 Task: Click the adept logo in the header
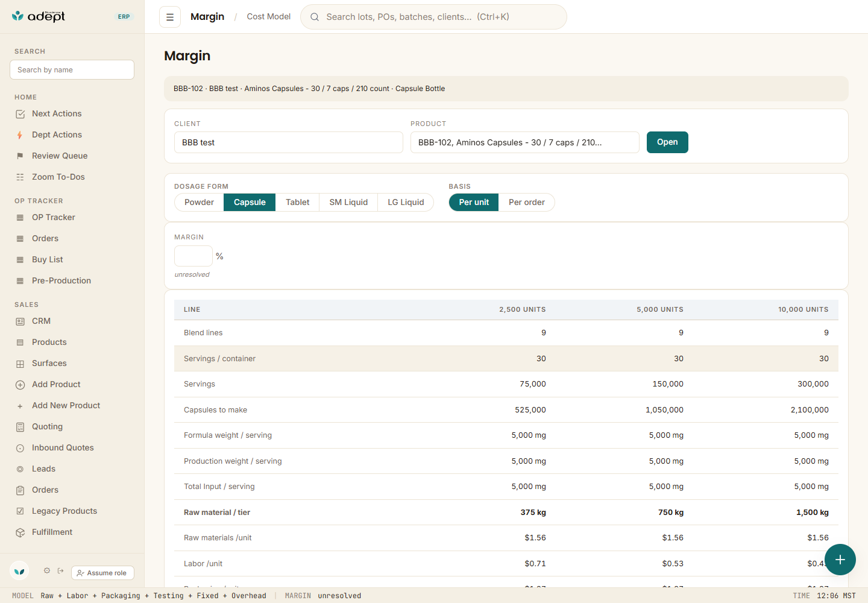(x=39, y=16)
